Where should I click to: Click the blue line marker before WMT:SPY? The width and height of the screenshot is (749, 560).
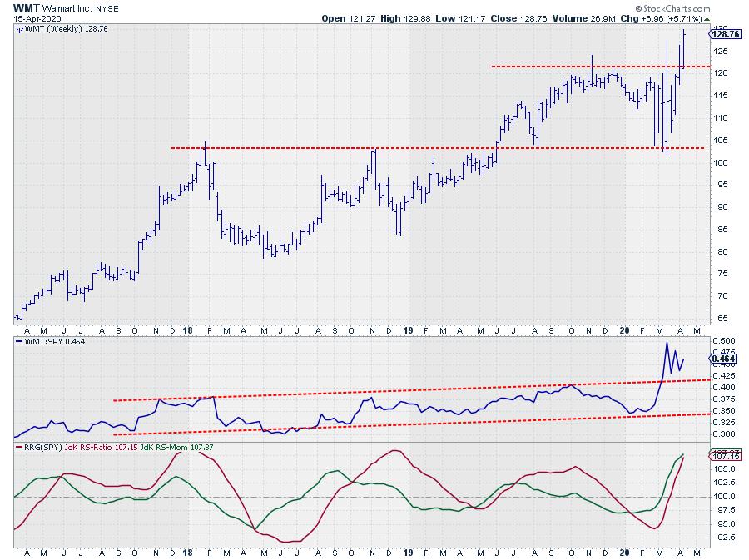click(18, 341)
